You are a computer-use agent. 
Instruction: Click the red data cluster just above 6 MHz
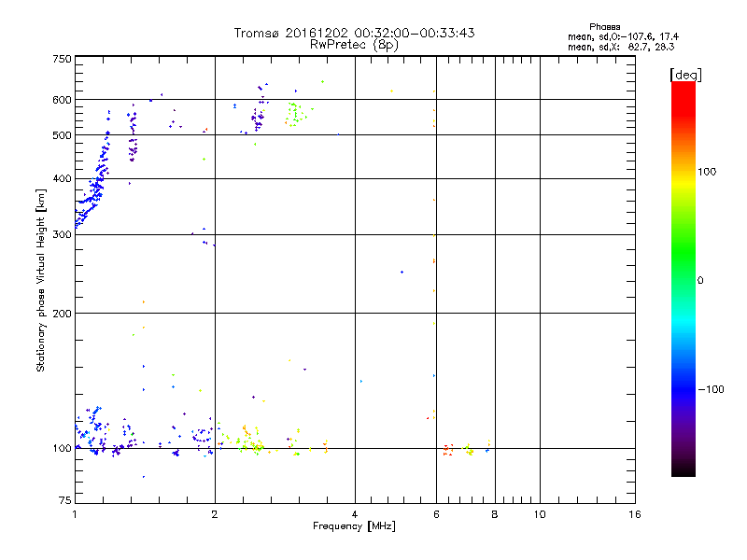448,450
